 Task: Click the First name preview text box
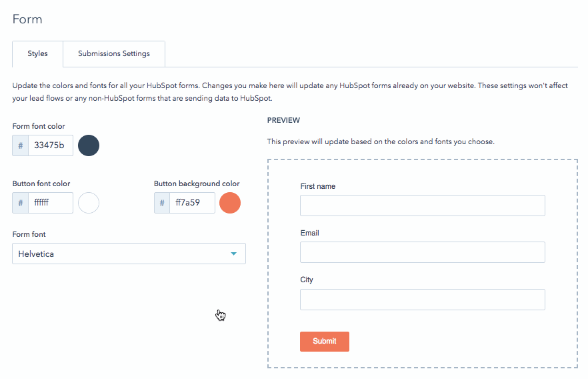[x=422, y=206]
